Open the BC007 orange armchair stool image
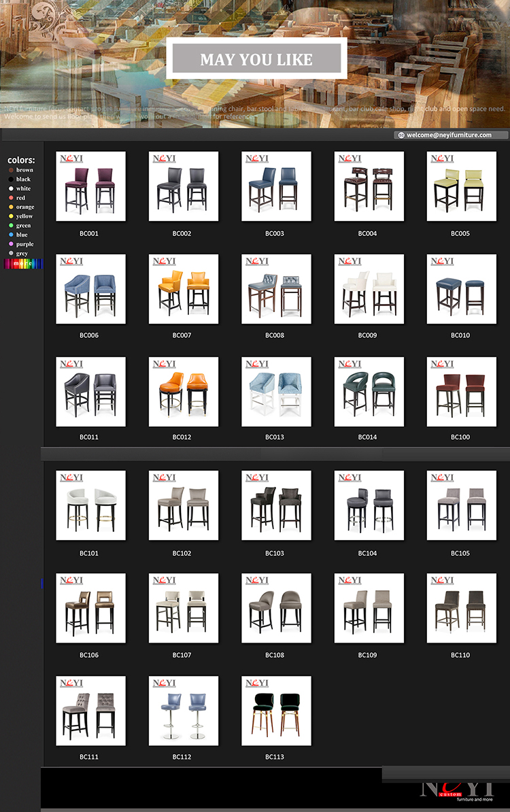 [x=184, y=289]
